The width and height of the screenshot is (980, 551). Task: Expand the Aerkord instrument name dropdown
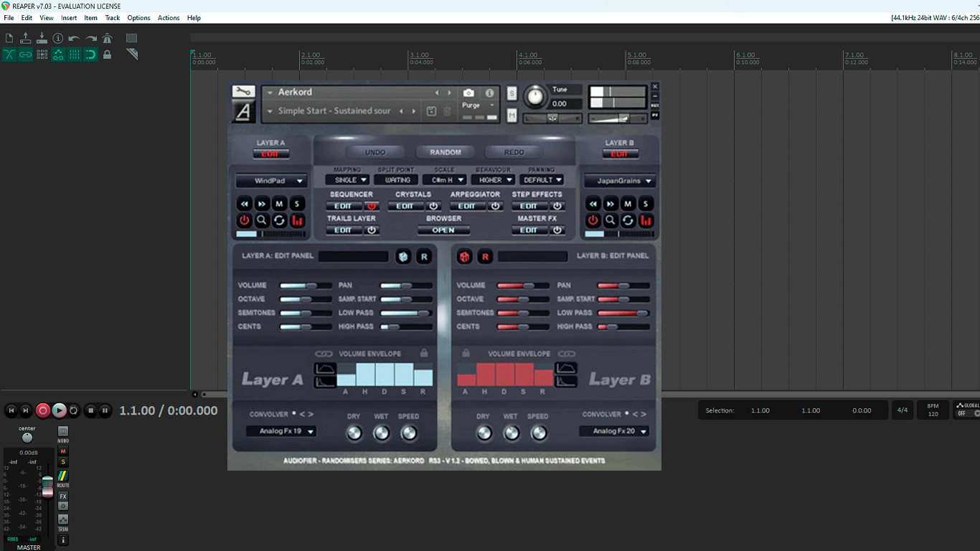pos(270,93)
